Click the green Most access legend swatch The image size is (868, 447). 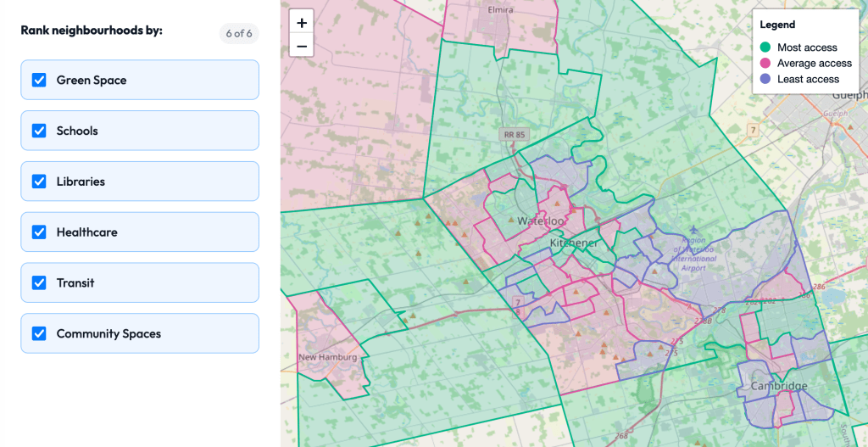[765, 47]
